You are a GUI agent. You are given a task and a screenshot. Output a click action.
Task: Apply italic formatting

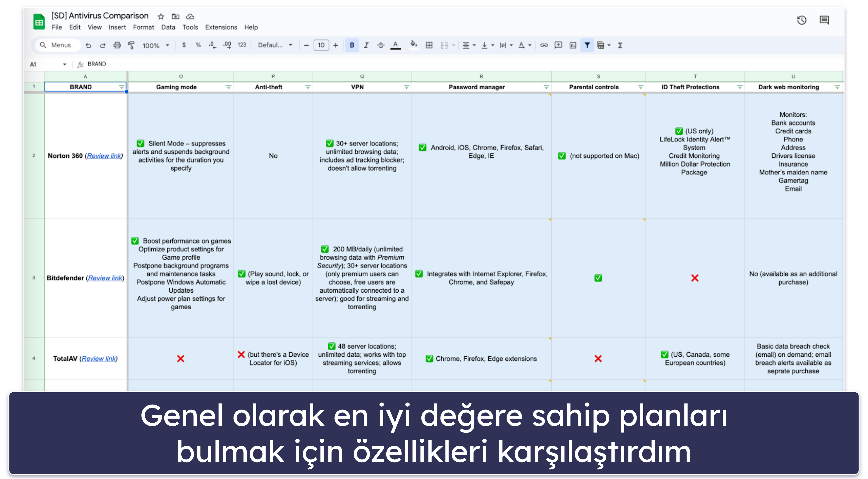[x=366, y=45]
